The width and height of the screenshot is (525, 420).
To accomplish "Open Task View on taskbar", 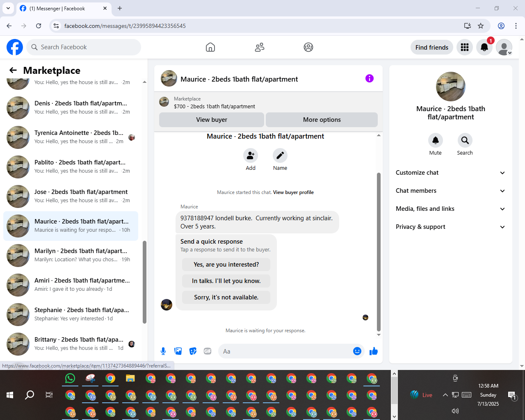I will (49, 395).
